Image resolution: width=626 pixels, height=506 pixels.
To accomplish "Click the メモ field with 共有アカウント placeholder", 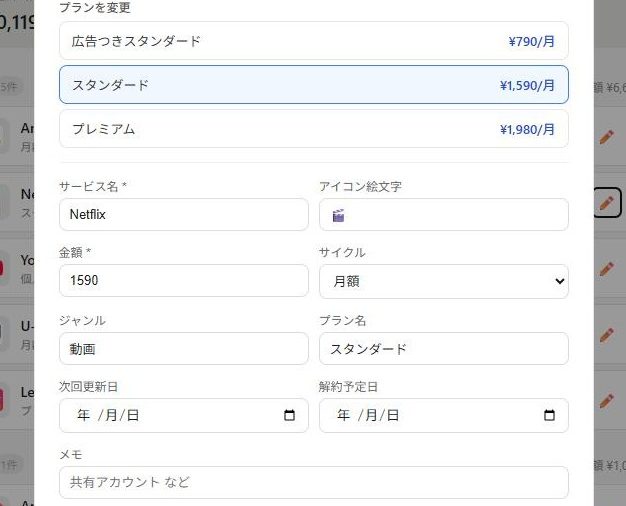I will (314, 482).
